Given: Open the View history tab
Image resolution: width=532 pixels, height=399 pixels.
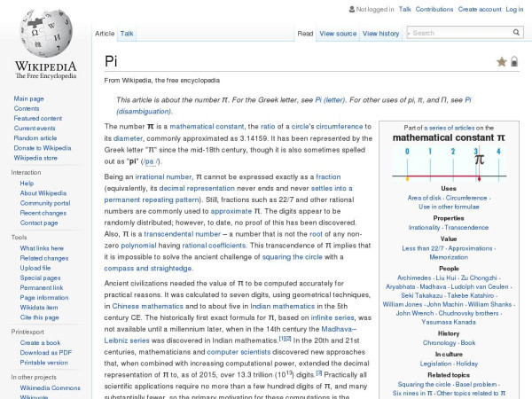Looking at the screenshot, I should click(x=380, y=34).
